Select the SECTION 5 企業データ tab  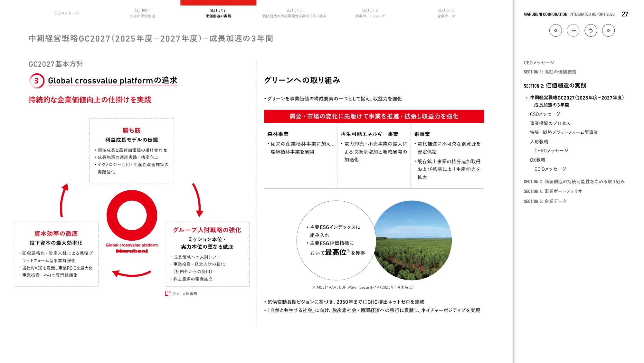pos(446,12)
